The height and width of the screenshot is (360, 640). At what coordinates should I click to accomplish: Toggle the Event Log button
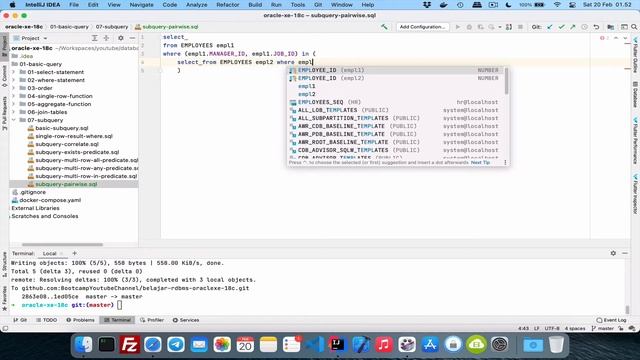point(611,320)
